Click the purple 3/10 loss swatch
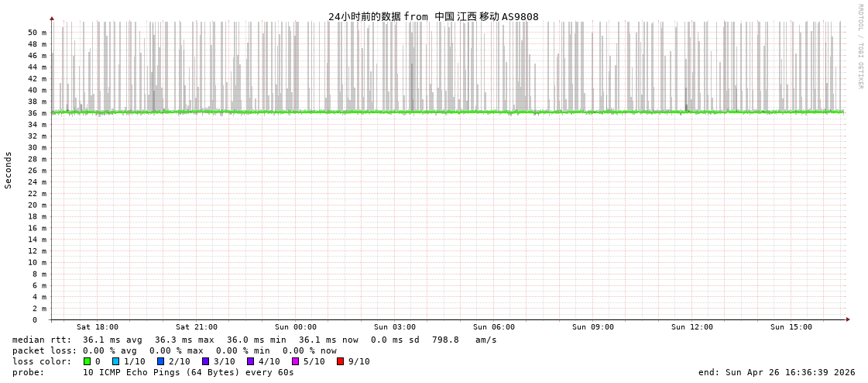The image size is (868, 383). tap(206, 361)
